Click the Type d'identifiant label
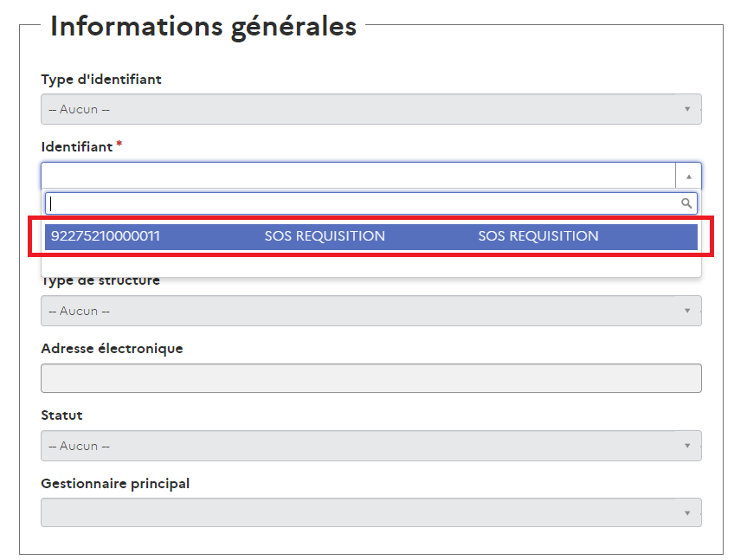 [101, 80]
